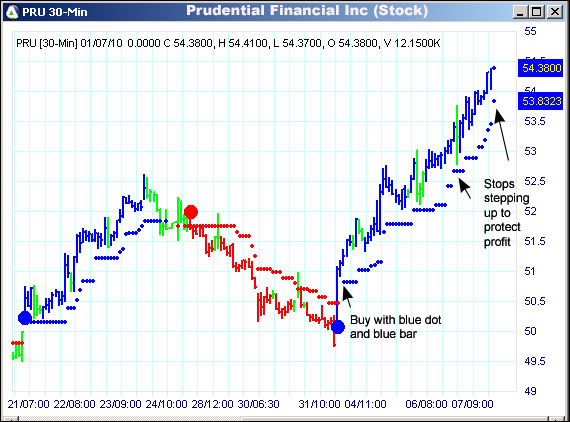Screen dimensions: 570x422
Task: Close the PRU 30-Min chart window
Action: pyautogui.click(x=555, y=12)
